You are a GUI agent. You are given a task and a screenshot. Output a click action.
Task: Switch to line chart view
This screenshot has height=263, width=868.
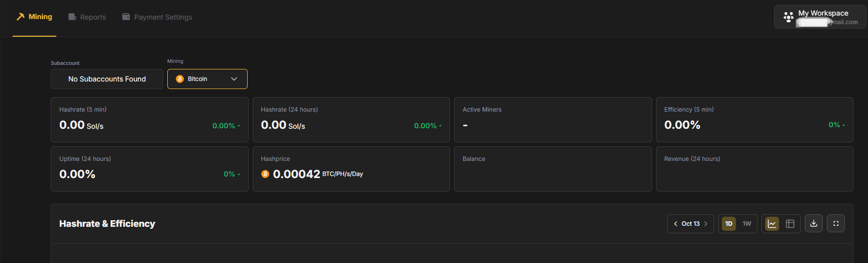pyautogui.click(x=772, y=224)
